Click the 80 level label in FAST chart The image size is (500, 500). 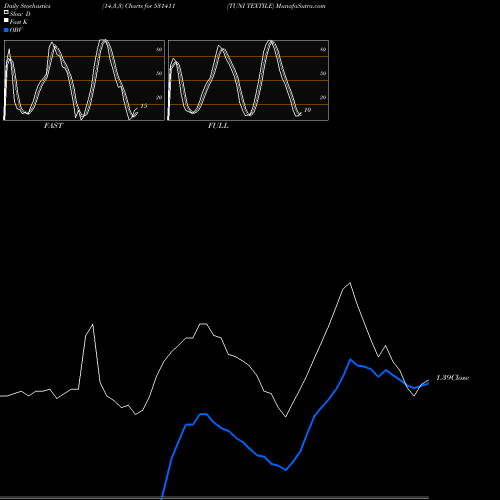click(x=159, y=49)
